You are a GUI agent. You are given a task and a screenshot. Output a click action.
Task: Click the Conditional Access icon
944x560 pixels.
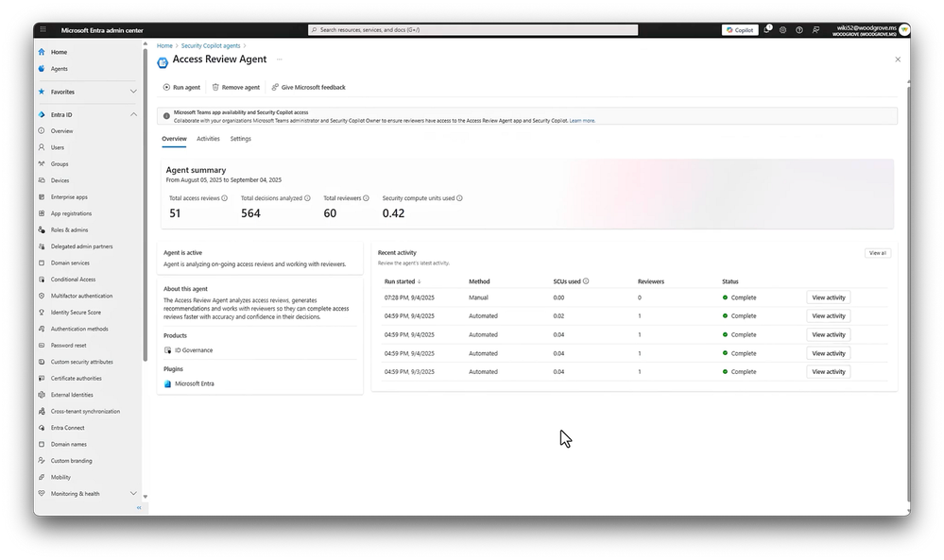pos(42,280)
